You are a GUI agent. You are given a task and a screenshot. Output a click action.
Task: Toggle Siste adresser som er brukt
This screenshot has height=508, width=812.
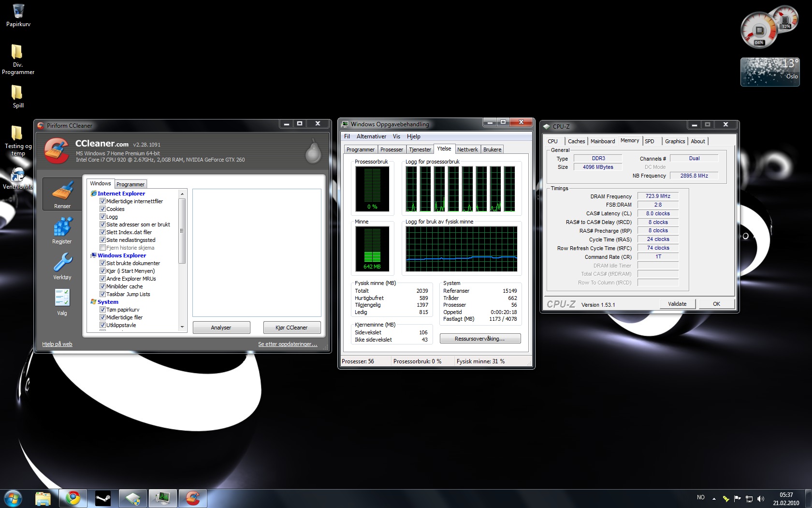[x=102, y=224]
